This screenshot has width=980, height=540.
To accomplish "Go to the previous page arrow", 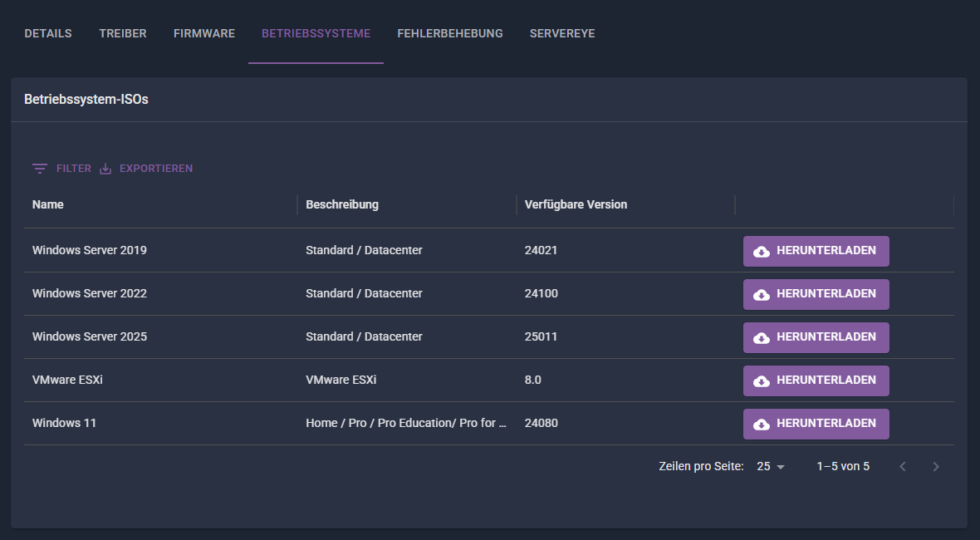I will pyautogui.click(x=903, y=466).
